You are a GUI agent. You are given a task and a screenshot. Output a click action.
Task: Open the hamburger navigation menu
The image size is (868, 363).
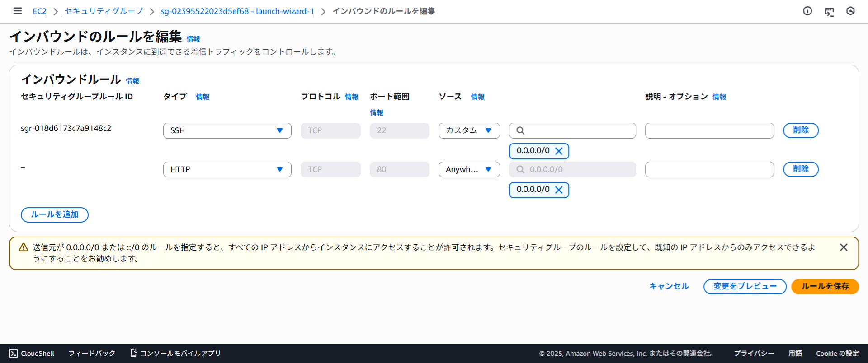click(x=18, y=11)
